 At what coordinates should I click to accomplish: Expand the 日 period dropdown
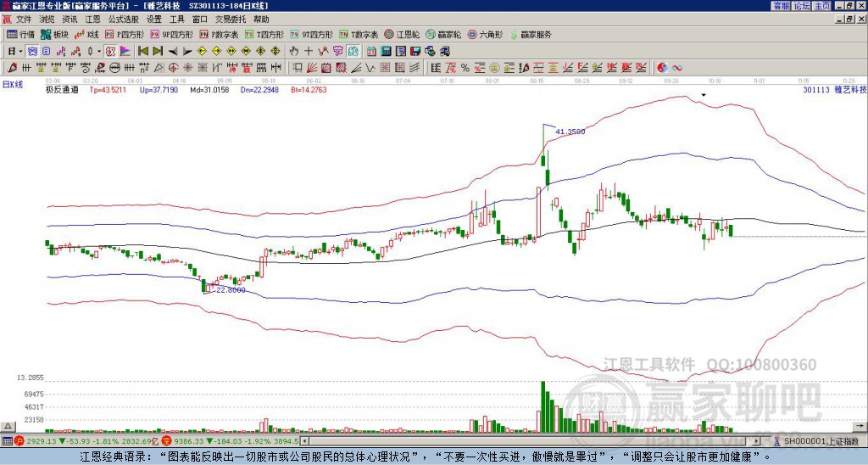pyautogui.click(x=21, y=52)
